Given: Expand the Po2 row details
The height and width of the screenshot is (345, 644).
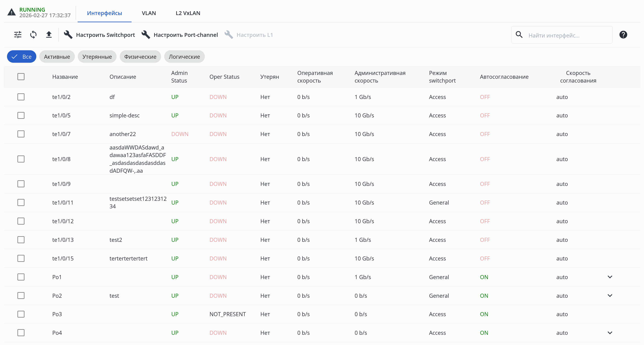Looking at the screenshot, I should point(610,296).
